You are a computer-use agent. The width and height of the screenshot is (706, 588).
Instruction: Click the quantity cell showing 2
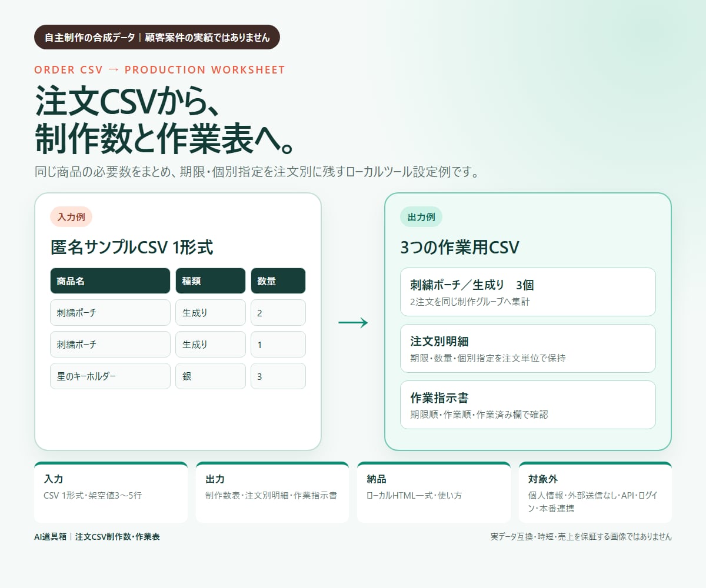coord(278,313)
